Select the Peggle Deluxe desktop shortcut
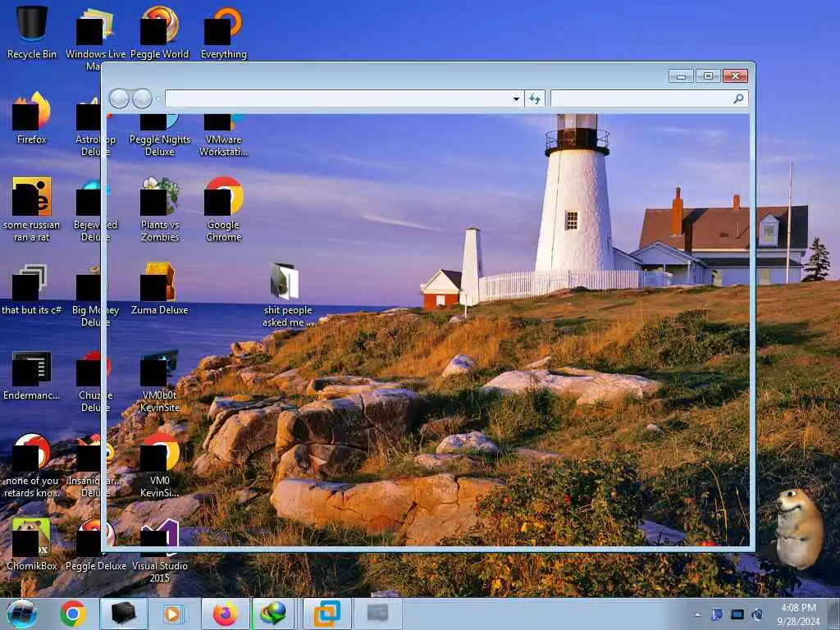 (96, 544)
